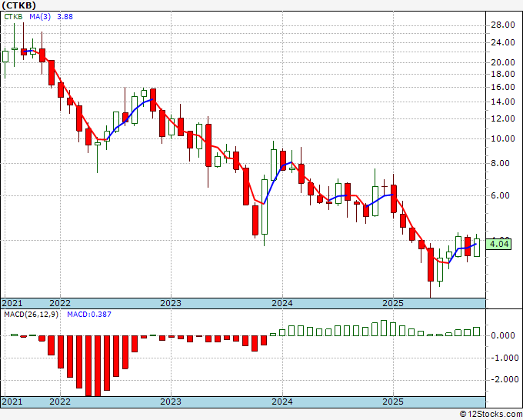
Task: Click 2024 on the price time axis
Action: (282, 303)
